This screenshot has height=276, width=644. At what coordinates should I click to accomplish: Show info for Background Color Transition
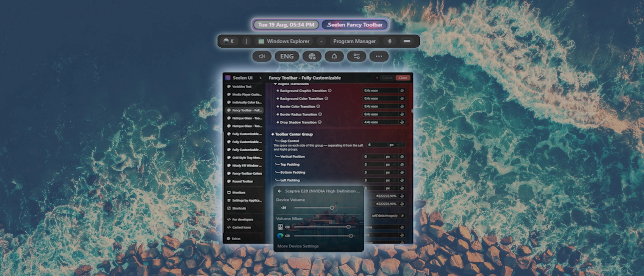(326, 98)
